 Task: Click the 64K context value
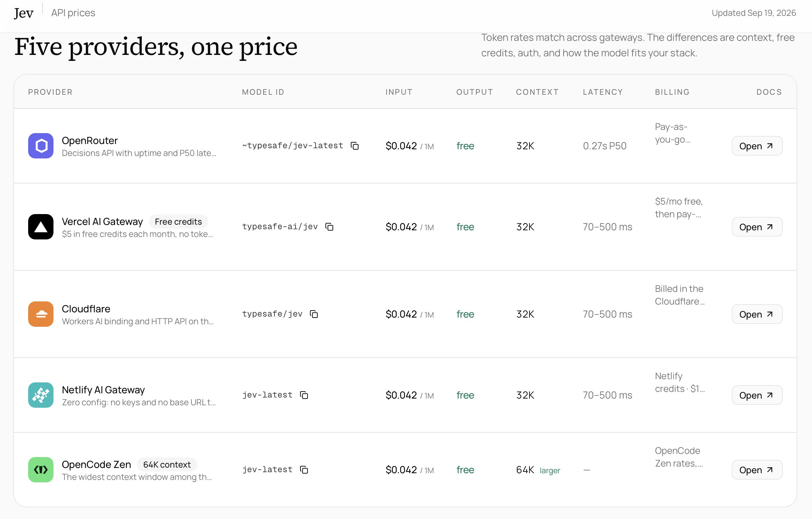point(525,470)
